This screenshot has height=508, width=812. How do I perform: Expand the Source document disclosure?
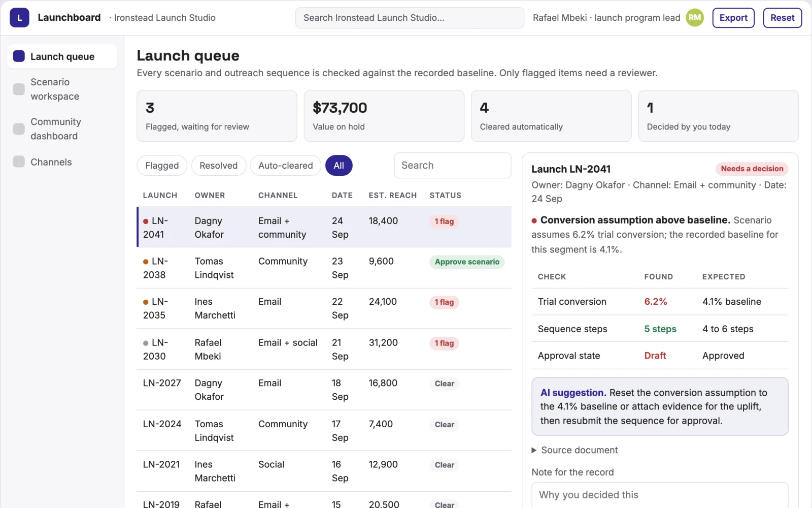574,450
